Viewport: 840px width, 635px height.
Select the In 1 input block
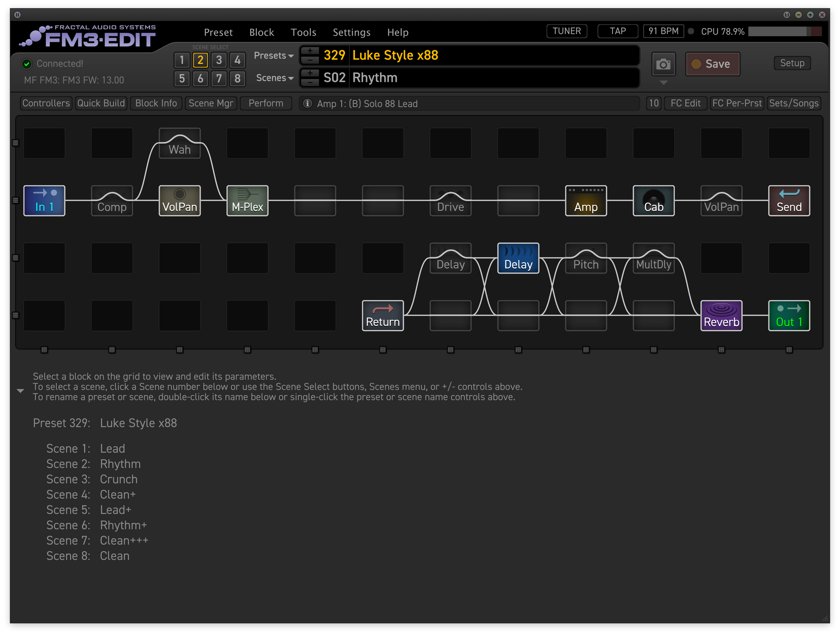pos(44,201)
